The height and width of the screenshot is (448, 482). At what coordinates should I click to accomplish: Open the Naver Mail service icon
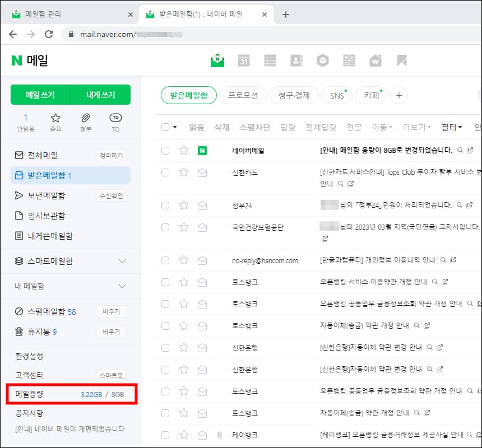pos(217,60)
